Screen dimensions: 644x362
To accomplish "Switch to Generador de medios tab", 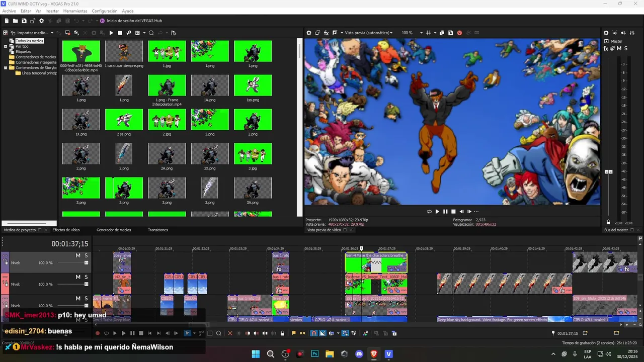I will click(114, 230).
